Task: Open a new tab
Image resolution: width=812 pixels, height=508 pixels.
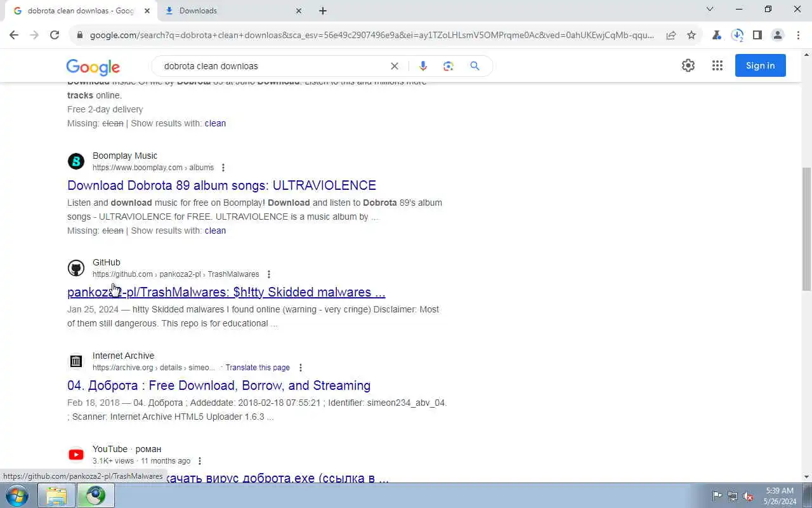Action: [323, 11]
